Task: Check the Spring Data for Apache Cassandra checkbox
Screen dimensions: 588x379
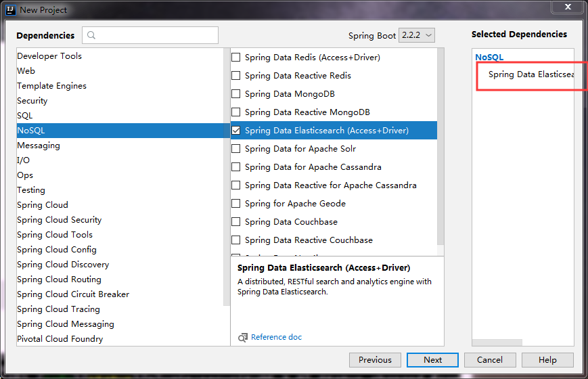Action: pyautogui.click(x=236, y=167)
